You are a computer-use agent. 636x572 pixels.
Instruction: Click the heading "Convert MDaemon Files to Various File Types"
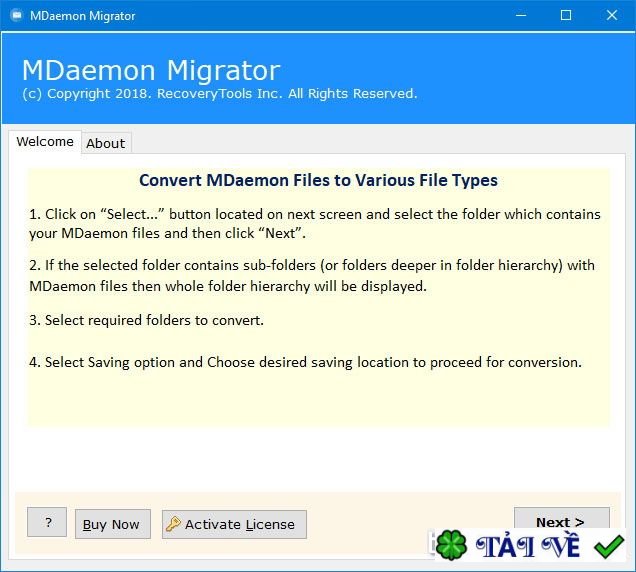point(318,180)
